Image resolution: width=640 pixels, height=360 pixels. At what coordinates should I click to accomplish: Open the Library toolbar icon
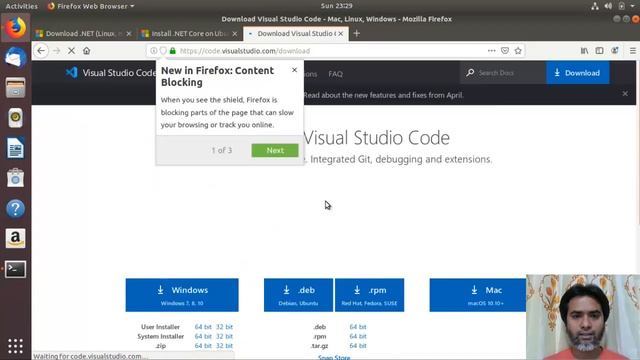click(x=584, y=51)
